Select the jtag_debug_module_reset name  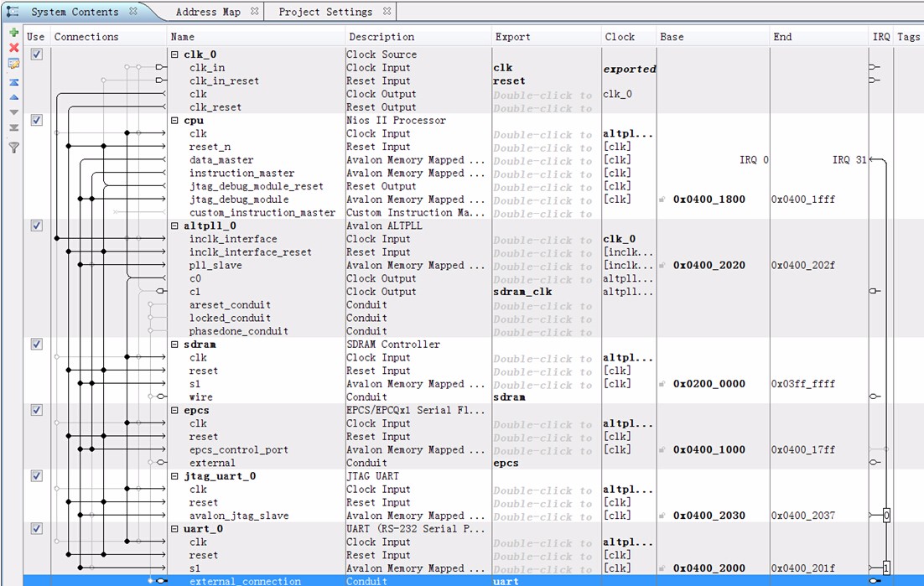[257, 186]
